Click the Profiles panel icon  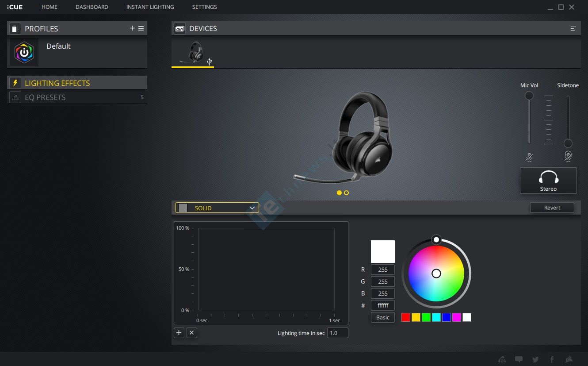click(15, 29)
